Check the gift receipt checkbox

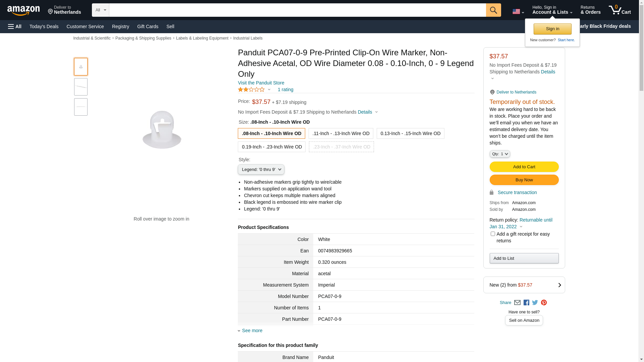(x=492, y=234)
